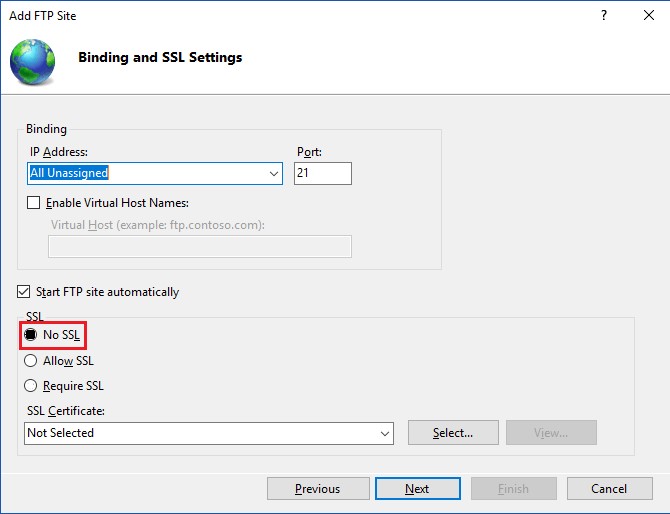Click into the Port field
Viewport: 670px width, 514px height.
pos(323,173)
